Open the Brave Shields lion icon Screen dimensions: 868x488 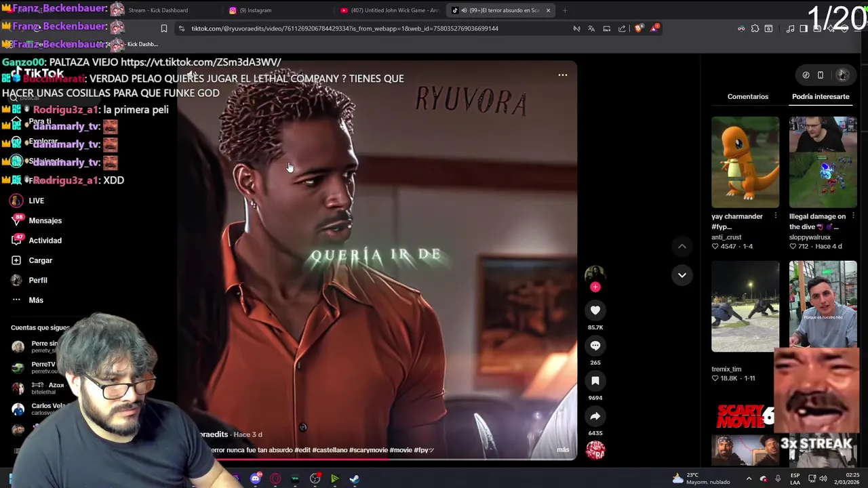[x=639, y=28]
